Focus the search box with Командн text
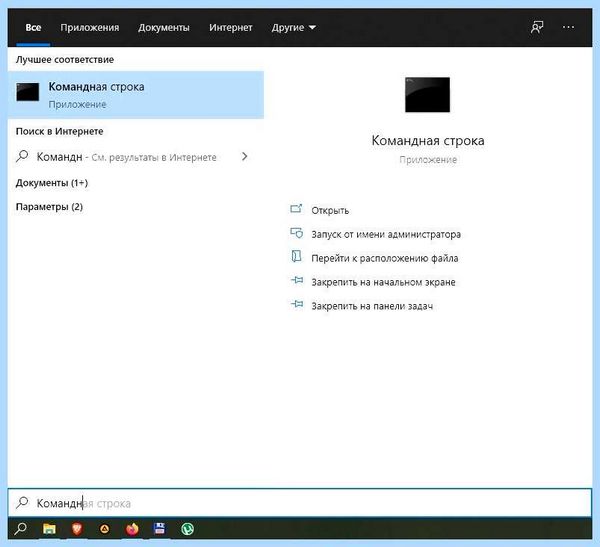Viewport: 600px width, 547px height. (x=300, y=503)
